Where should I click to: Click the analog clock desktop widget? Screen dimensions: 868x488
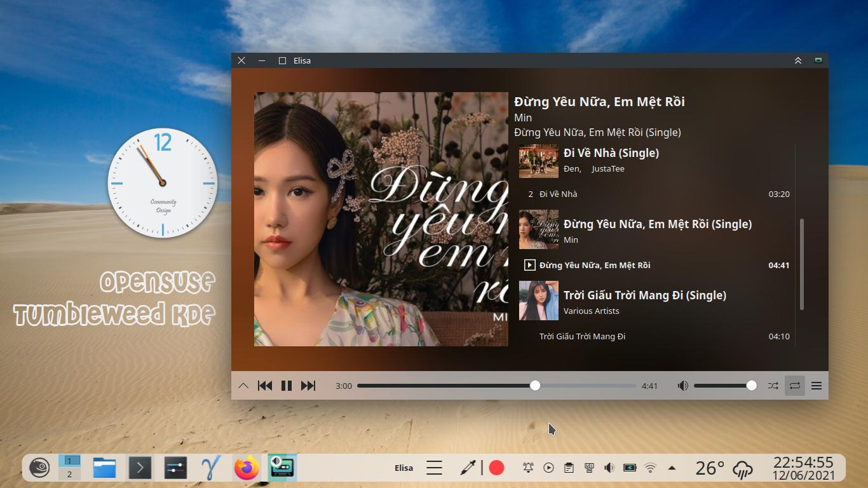tap(163, 183)
